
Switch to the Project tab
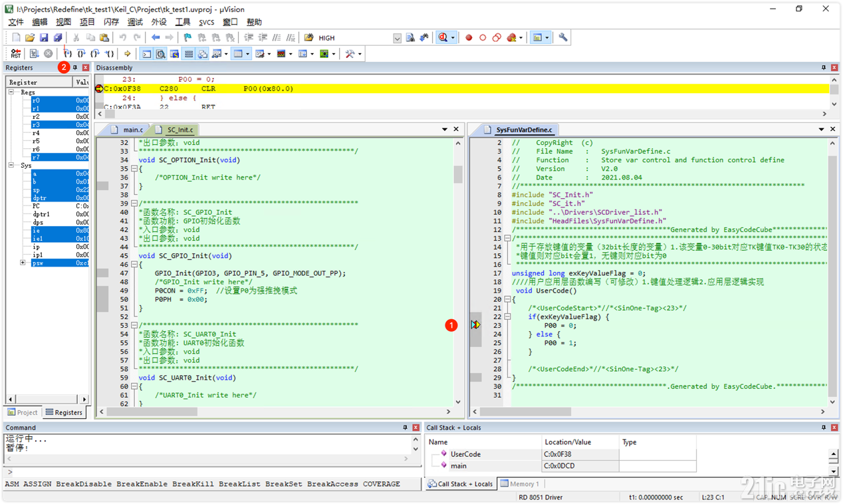23,412
